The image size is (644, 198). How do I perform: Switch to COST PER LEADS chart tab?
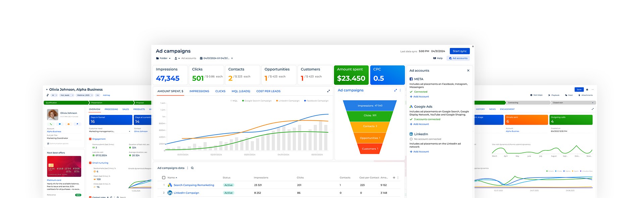pos(268,91)
